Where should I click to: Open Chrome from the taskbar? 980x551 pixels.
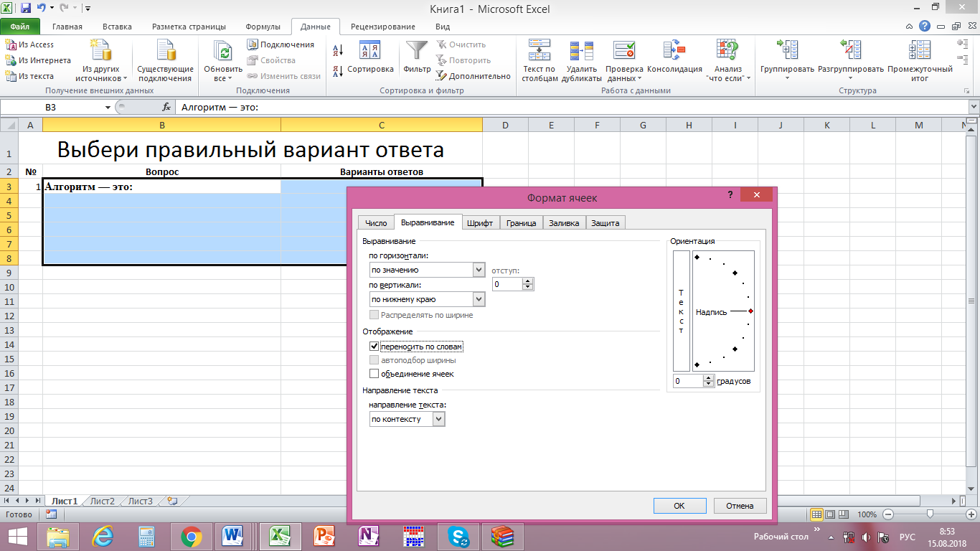pyautogui.click(x=190, y=536)
